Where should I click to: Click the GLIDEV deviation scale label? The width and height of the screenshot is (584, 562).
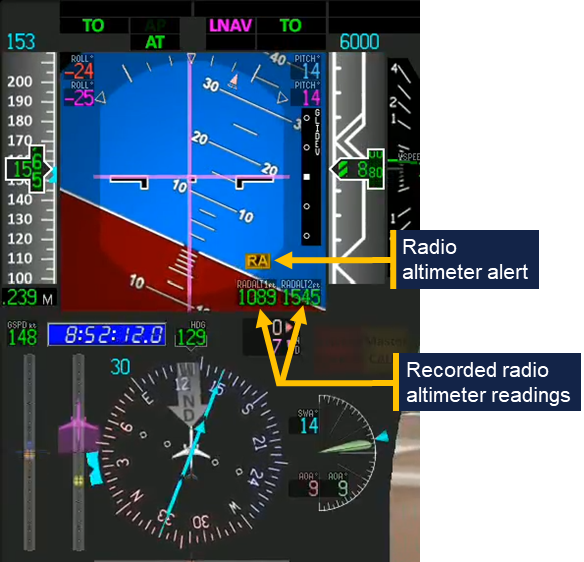pos(317,132)
